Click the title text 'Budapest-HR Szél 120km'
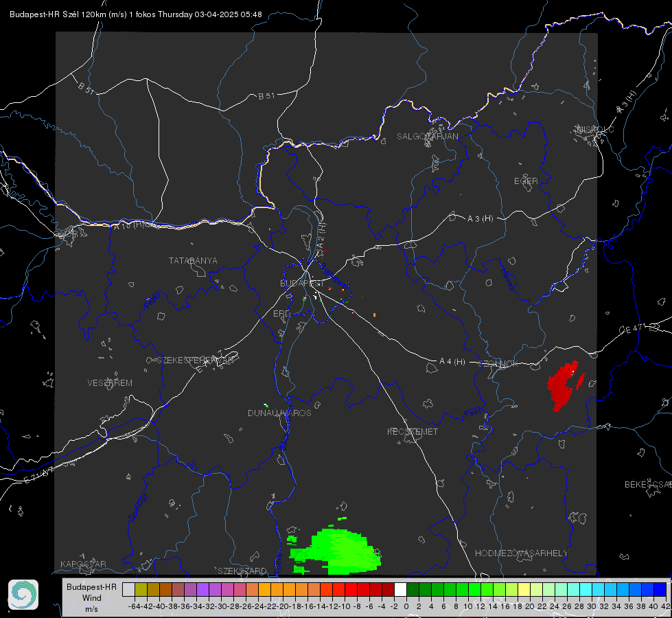Screen dimensions: 672x618 point(58,14)
